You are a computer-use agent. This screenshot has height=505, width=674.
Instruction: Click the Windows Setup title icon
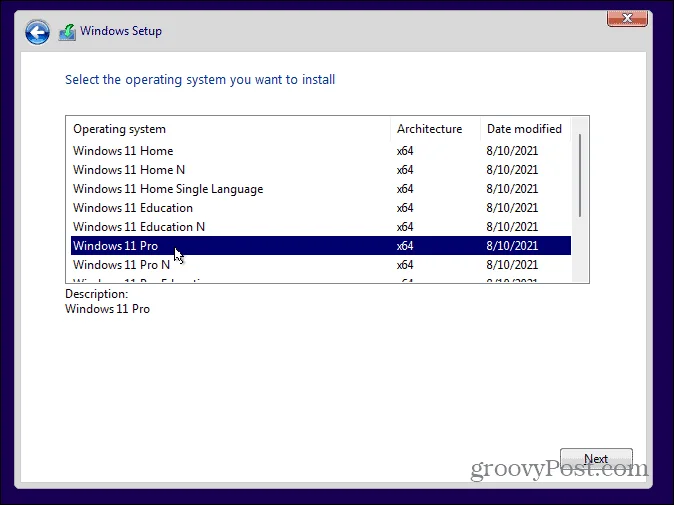67,32
